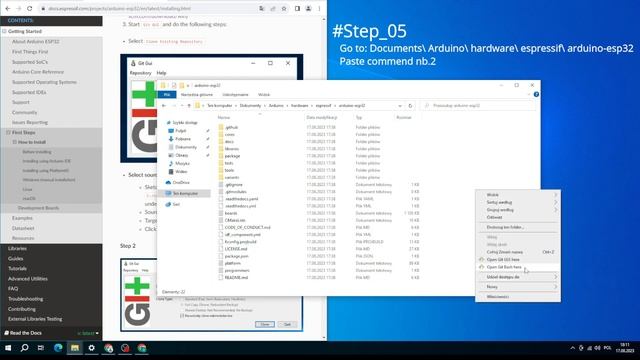Choose Open Git GUI here
The height and width of the screenshot is (360, 640).
[518, 260]
